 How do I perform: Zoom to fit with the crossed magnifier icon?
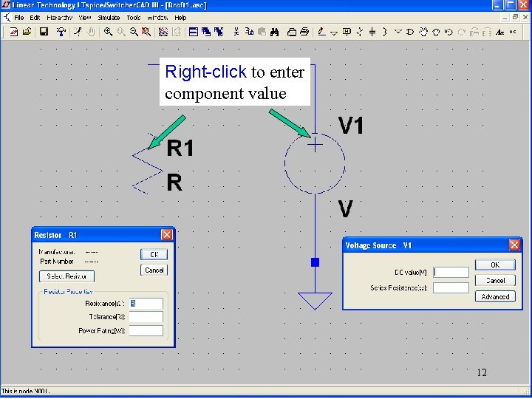click(146, 32)
